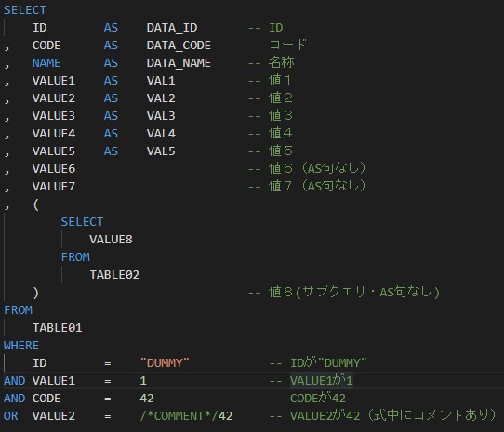
Task: Click the DATA_CODE alias text
Action: tap(179, 46)
